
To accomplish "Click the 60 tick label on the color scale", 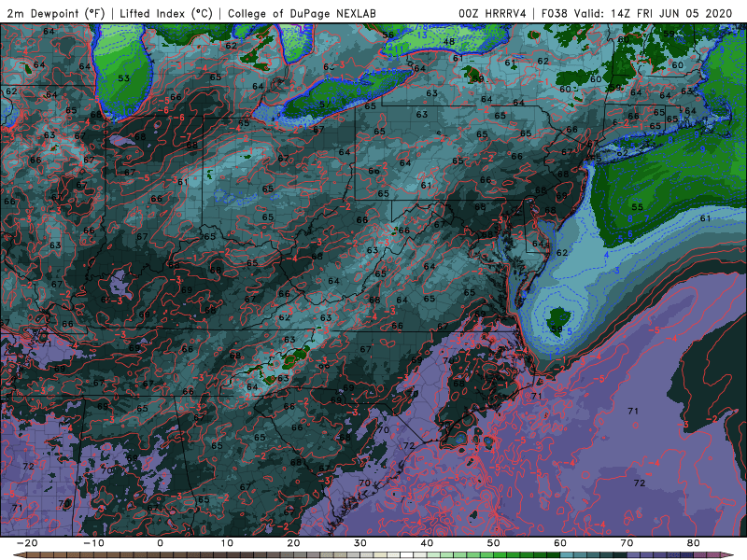I will click(560, 543).
